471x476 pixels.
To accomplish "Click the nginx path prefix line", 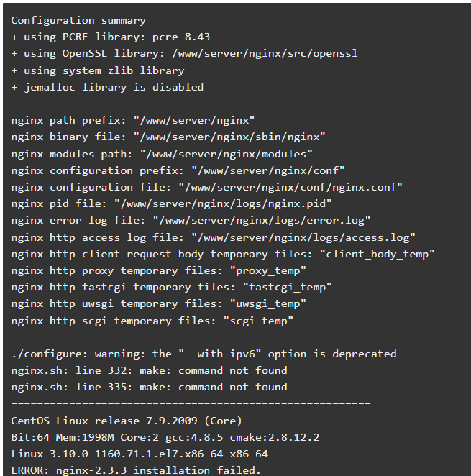I will (x=133, y=121).
